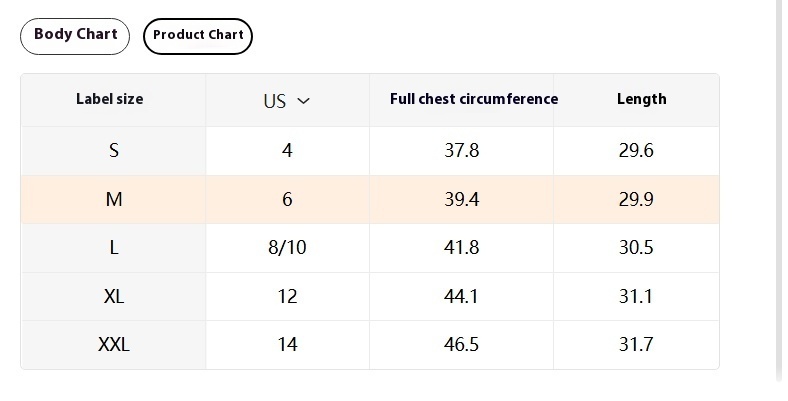Click the Label size column header

pos(110,99)
